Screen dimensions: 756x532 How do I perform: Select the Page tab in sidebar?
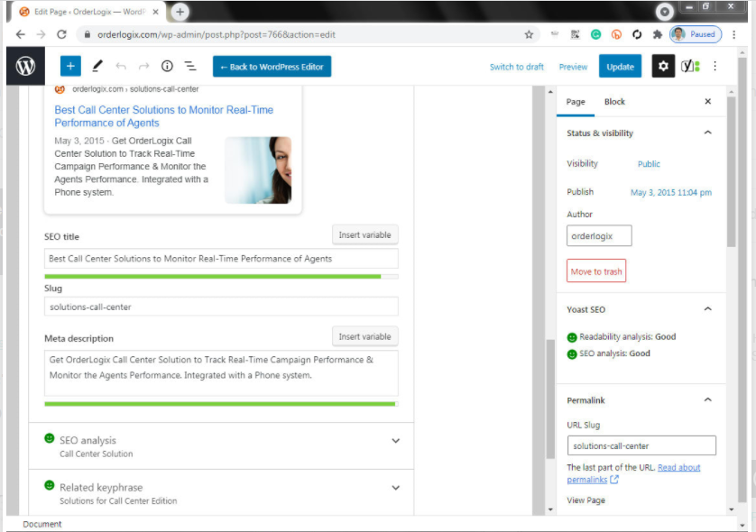[x=576, y=102]
